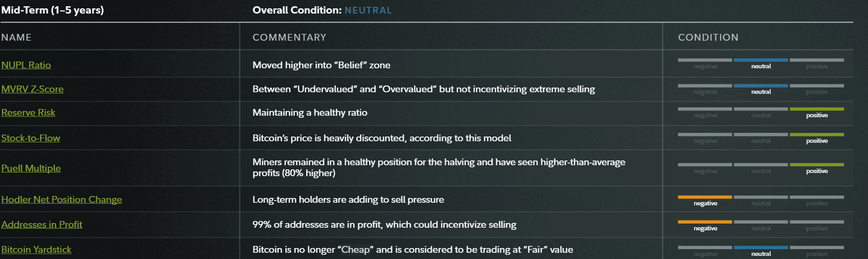Click Stock-to-Flow green positive indicator bar
Screen dimensions: 868x259
point(816,134)
